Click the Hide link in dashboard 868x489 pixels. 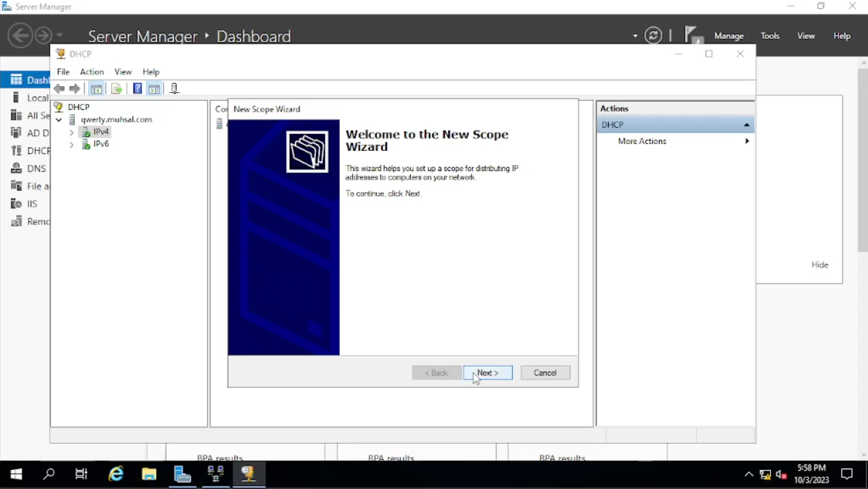820,265
